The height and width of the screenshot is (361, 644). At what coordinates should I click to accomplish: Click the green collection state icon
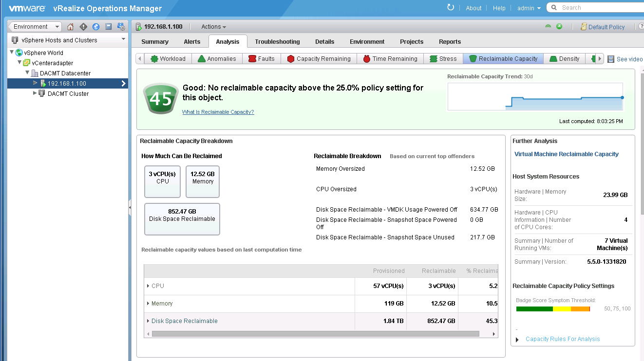(x=548, y=27)
